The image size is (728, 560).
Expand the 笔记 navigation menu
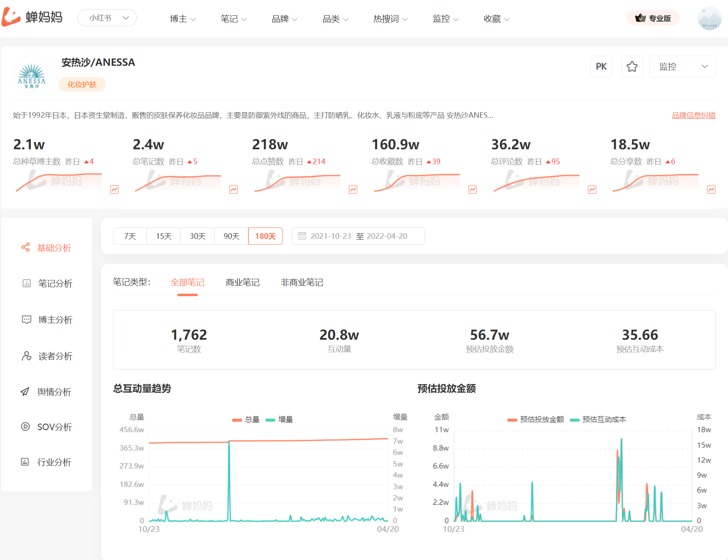[x=233, y=19]
